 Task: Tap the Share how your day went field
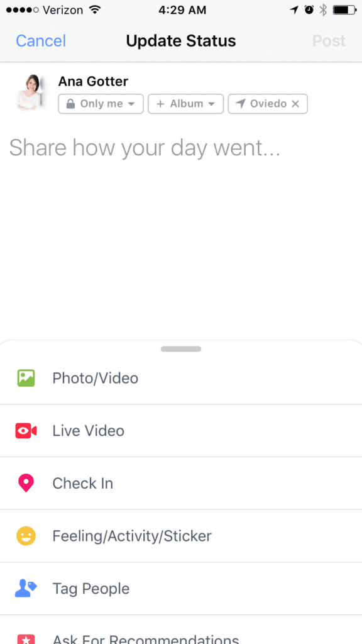(x=145, y=148)
